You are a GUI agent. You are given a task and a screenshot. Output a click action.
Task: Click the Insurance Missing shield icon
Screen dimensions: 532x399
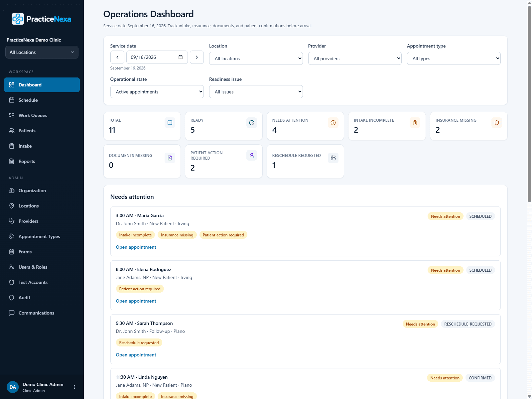(497, 123)
